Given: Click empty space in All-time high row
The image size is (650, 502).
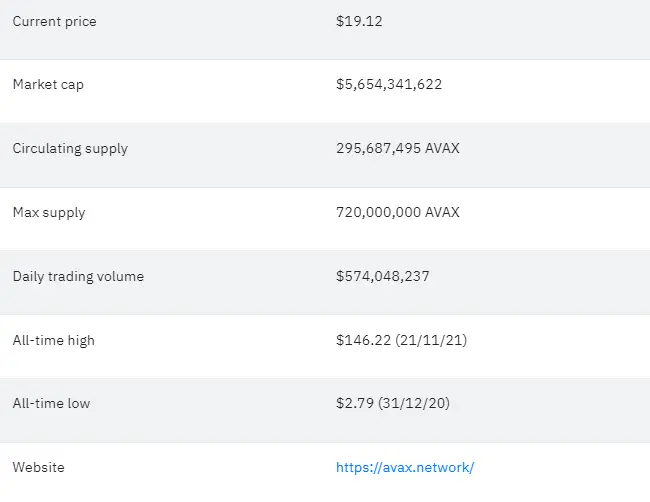Looking at the screenshot, I should coord(560,346).
